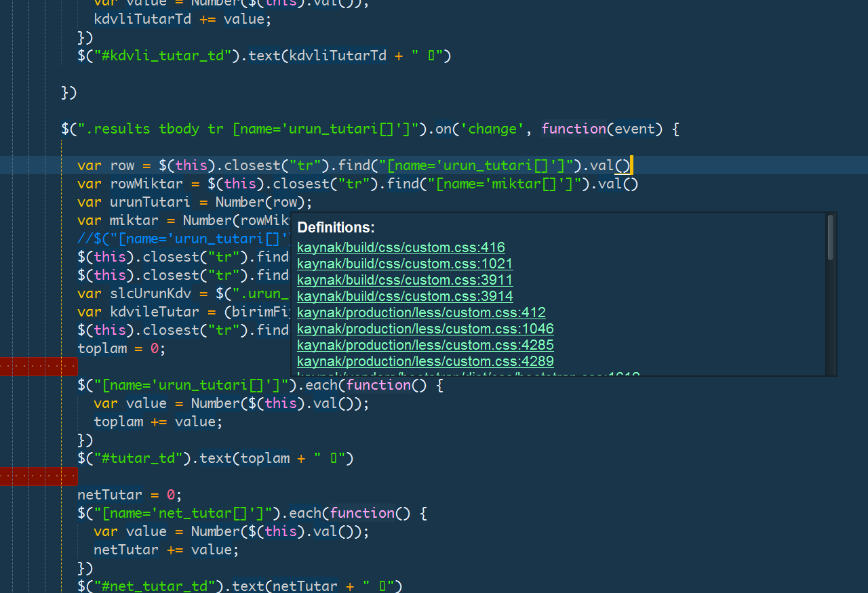Open kaynak/production/less/custom.css:412 link
868x593 pixels.
click(x=421, y=312)
